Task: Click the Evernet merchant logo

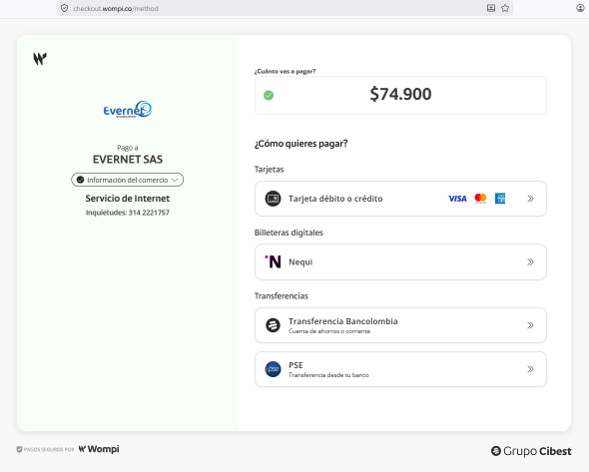Action: click(x=127, y=110)
